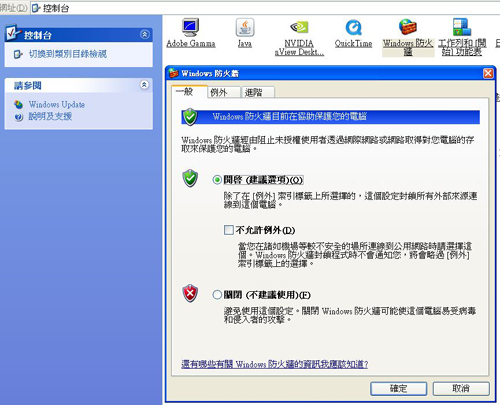Click the 確定 button
This screenshot has height=405, width=500.
coord(399,389)
